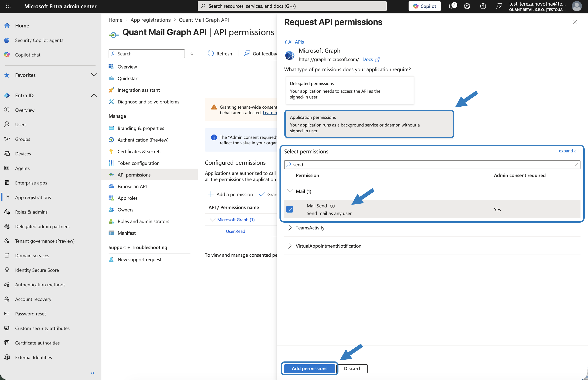The image size is (588, 380).
Task: Open Users icon in Entra ID menu
Action: 7,124
